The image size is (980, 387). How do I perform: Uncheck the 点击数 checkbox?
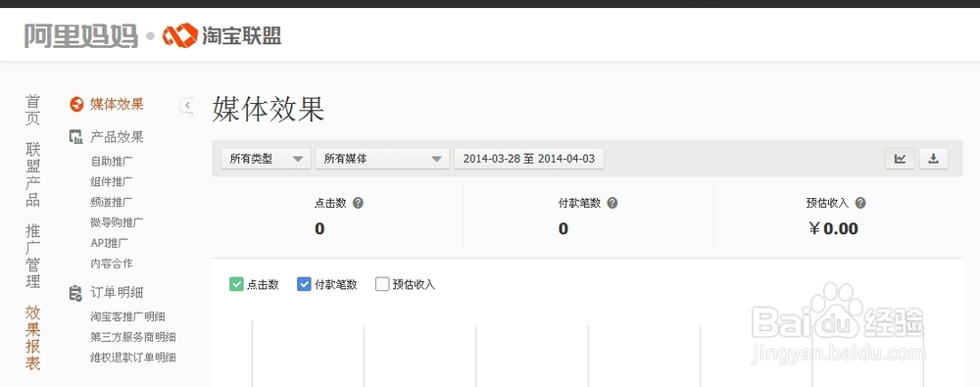pos(236,284)
